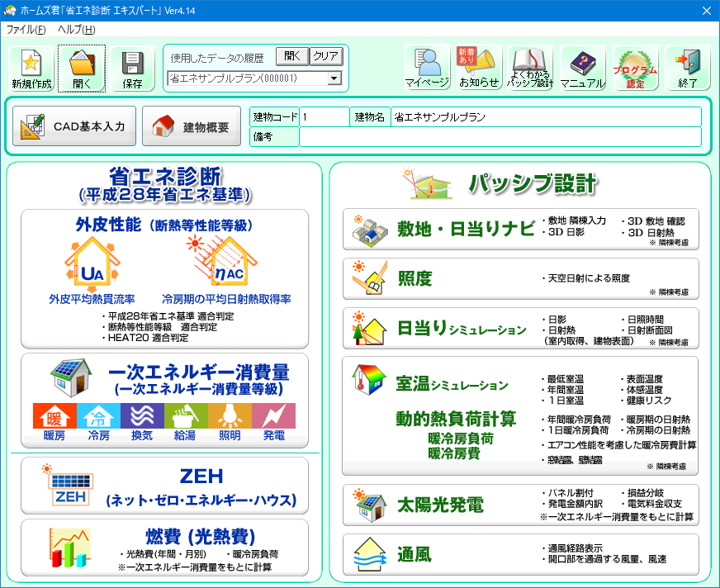Open 敷地・日当りナビ panel
720x588 pixels.
521,230
